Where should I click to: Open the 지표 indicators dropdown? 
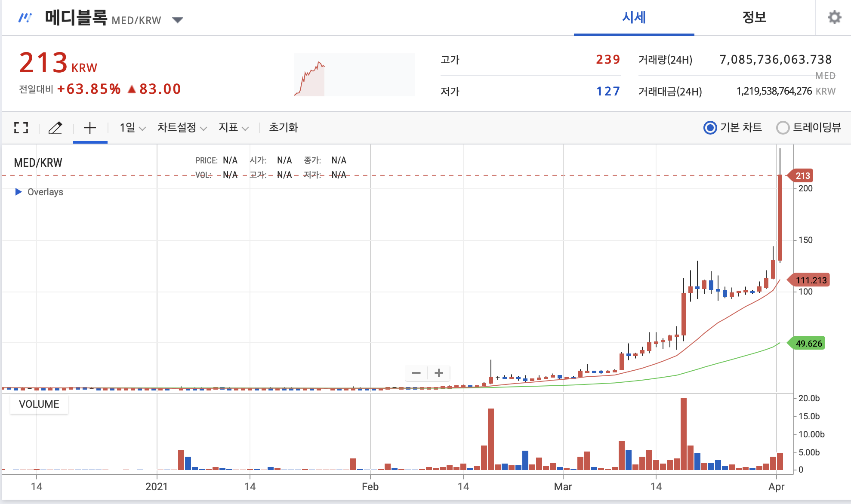(233, 128)
